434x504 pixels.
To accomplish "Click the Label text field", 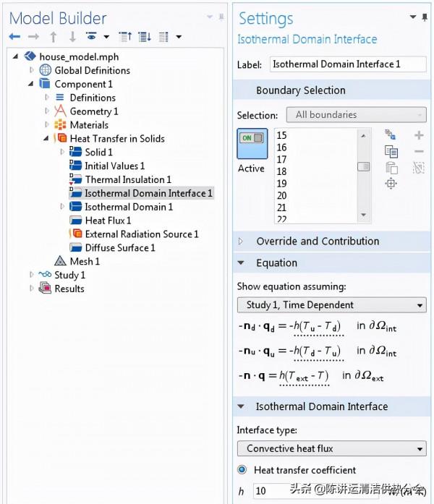I will click(x=346, y=64).
